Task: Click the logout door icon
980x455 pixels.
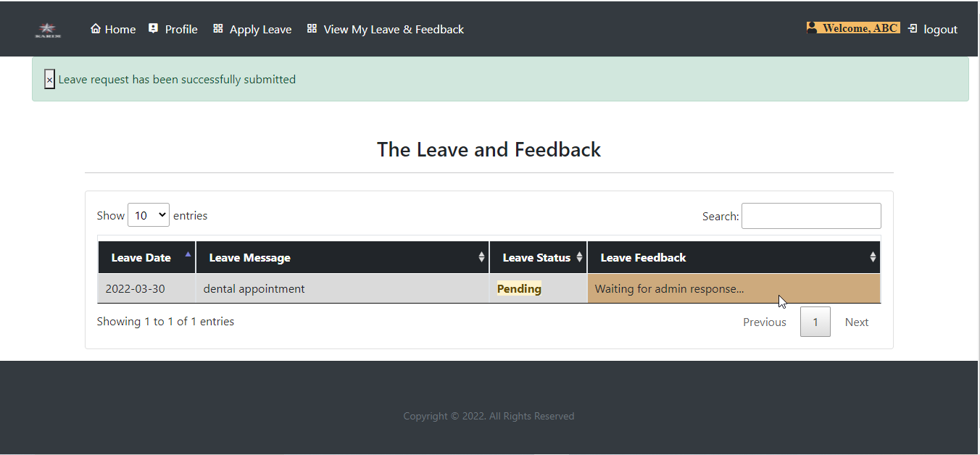Action: [x=912, y=29]
